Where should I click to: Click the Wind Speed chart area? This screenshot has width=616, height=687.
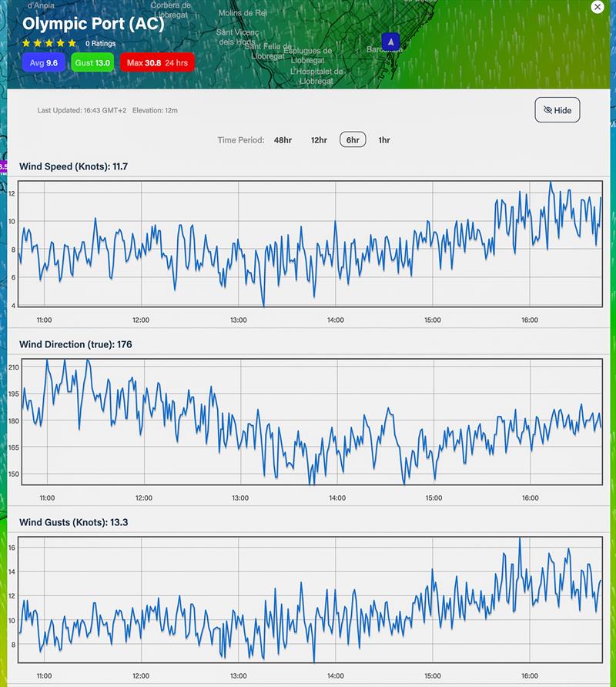tap(310, 243)
